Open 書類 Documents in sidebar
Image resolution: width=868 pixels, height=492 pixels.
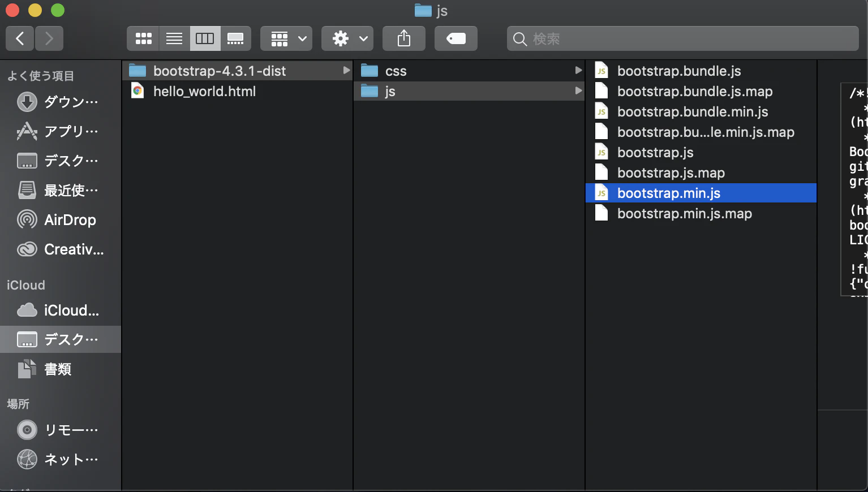point(61,369)
